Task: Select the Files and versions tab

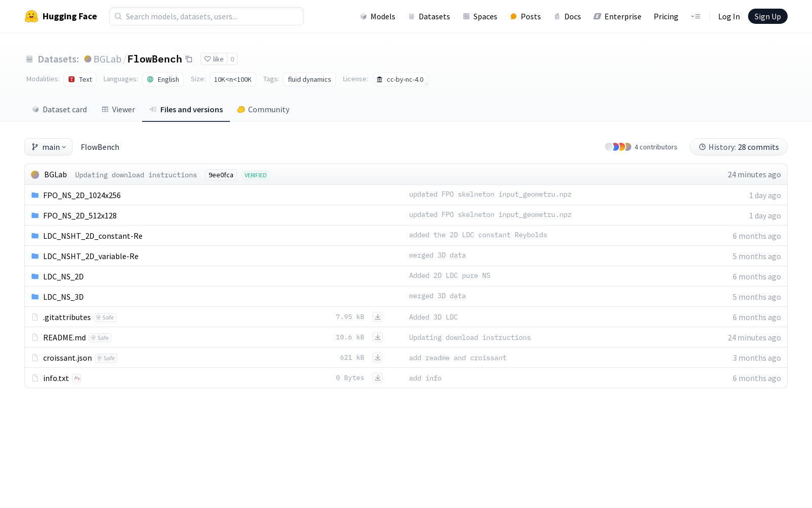Action: 186,110
